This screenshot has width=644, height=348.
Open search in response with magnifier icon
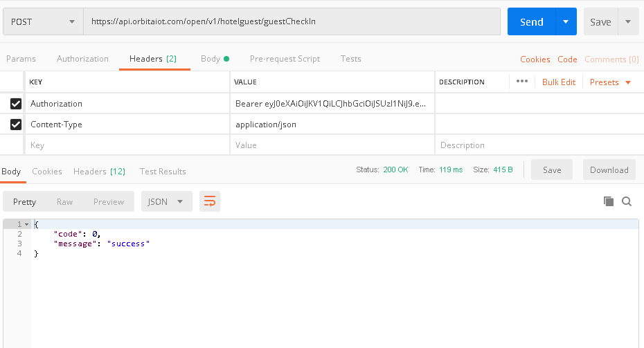(x=627, y=201)
